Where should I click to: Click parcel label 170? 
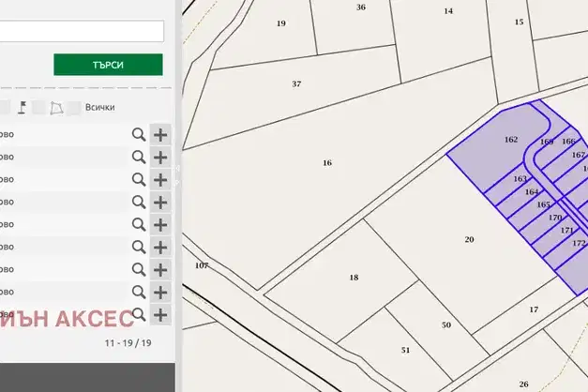pos(555,218)
